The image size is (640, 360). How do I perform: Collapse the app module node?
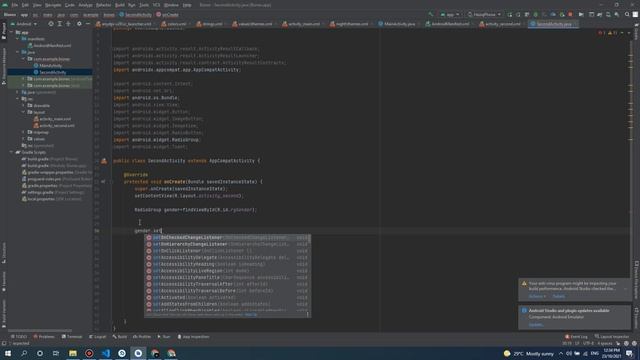tap(12, 32)
